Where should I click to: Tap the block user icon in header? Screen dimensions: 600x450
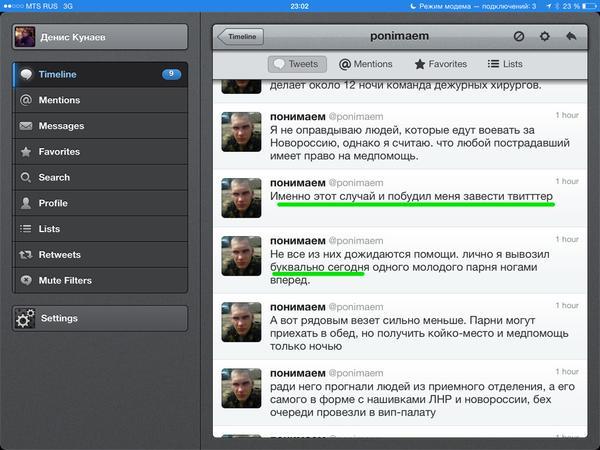[519, 36]
